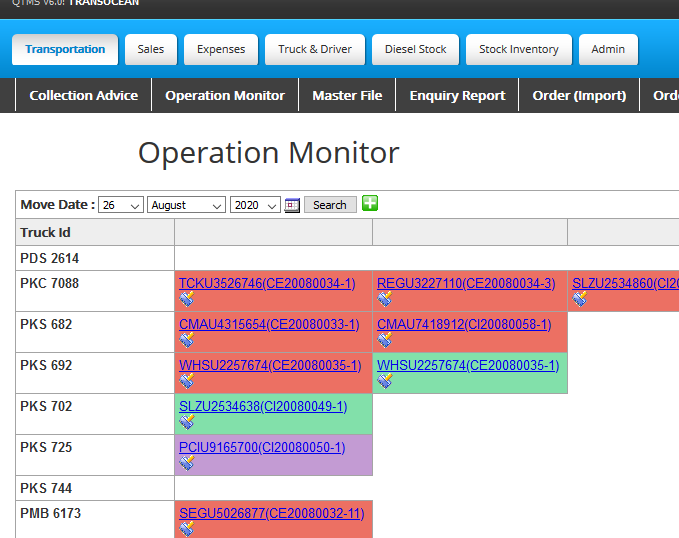Click edit icon under PCIU9165700 container
Screen dimensions: 679x538
tap(187, 463)
